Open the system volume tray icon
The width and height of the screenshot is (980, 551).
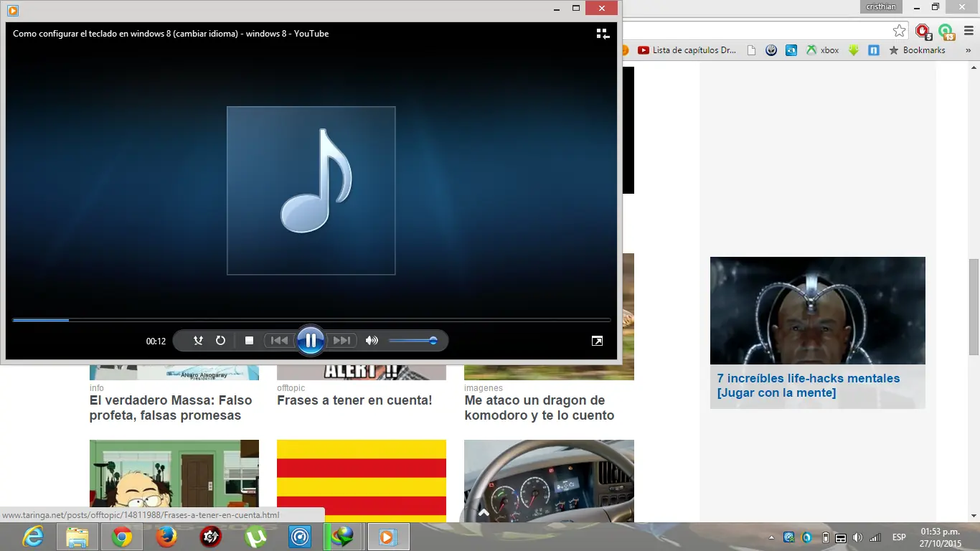(x=858, y=537)
